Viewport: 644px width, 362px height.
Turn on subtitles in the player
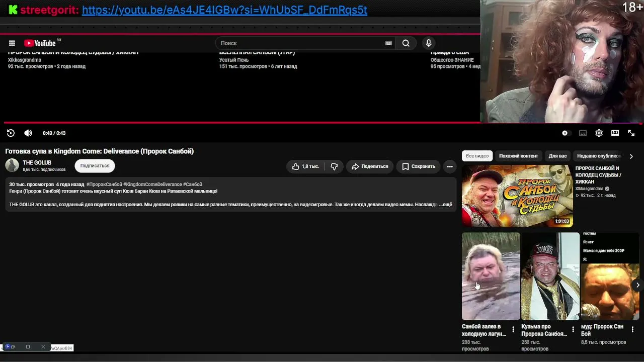[x=583, y=133]
